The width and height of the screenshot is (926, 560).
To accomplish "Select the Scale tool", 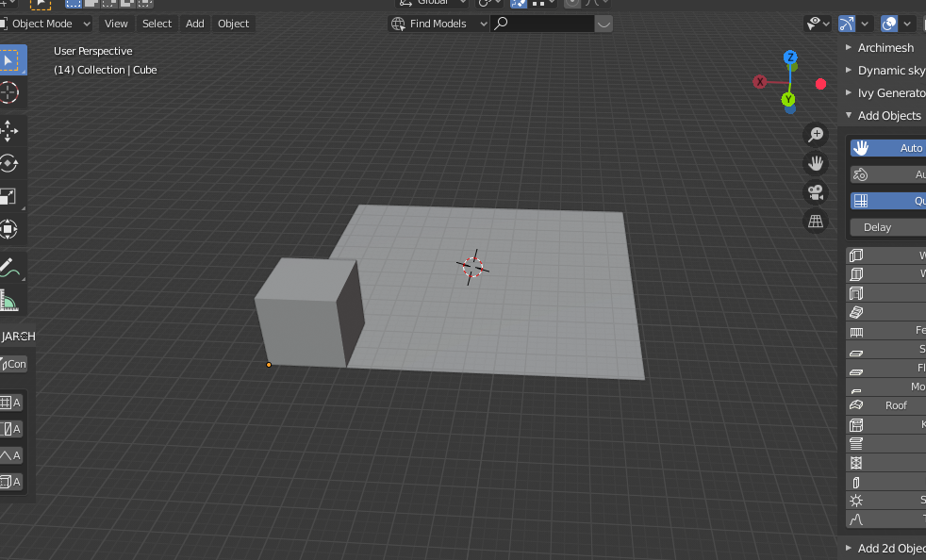I will (x=10, y=196).
